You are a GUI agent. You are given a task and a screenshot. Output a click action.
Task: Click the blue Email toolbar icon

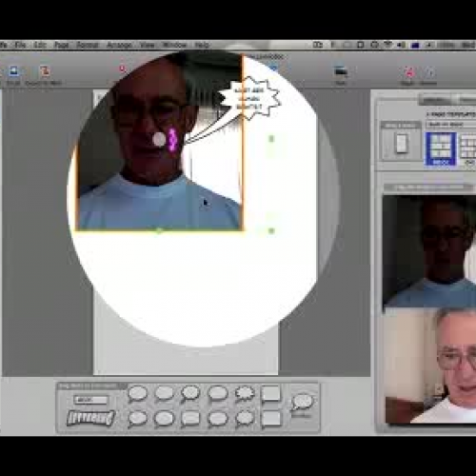[13, 70]
